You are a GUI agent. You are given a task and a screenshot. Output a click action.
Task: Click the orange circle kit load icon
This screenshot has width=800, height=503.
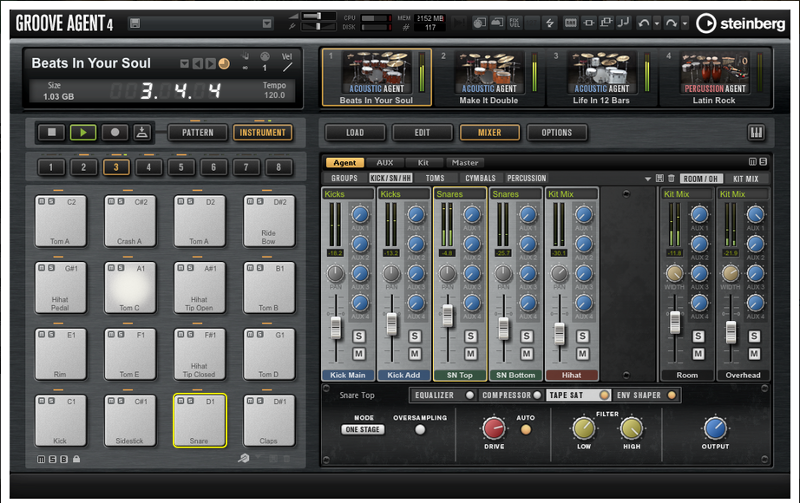[223, 64]
